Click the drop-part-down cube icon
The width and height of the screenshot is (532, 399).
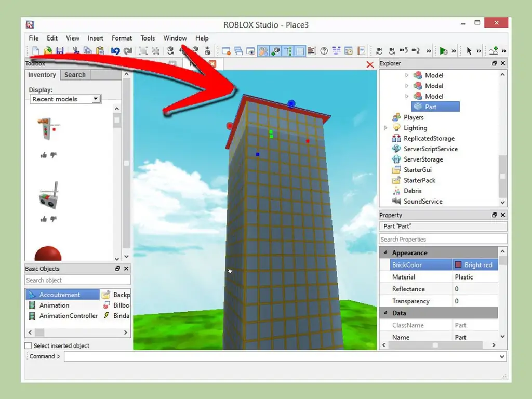click(207, 51)
